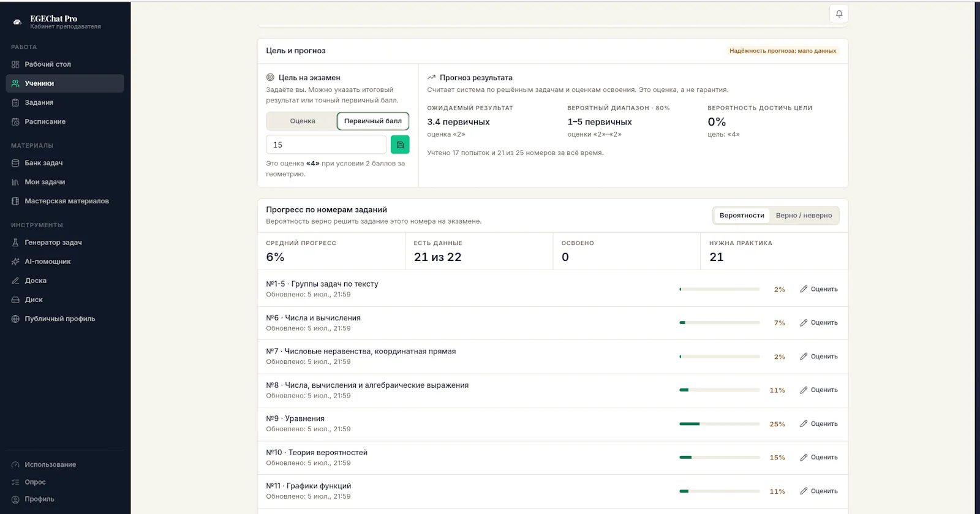Viewport: 980px width, 514px height.
Task: Open Опрос from the sidebar bottom
Action: (x=65, y=482)
